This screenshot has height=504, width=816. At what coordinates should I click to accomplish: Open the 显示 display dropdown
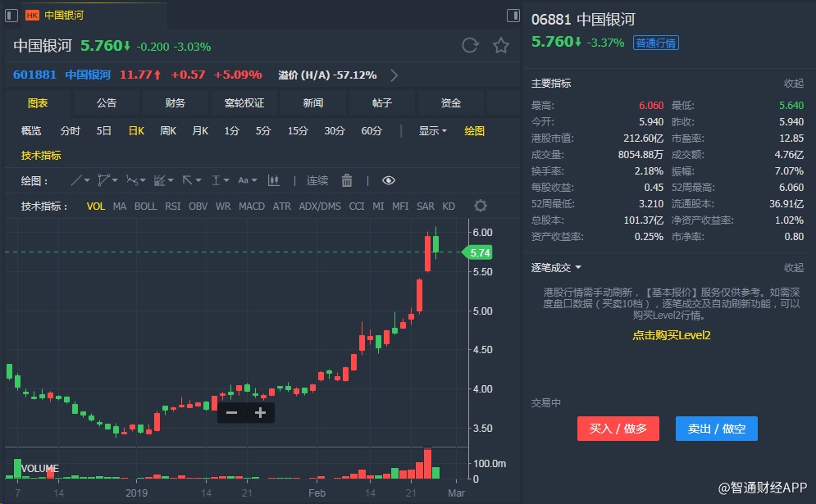432,131
